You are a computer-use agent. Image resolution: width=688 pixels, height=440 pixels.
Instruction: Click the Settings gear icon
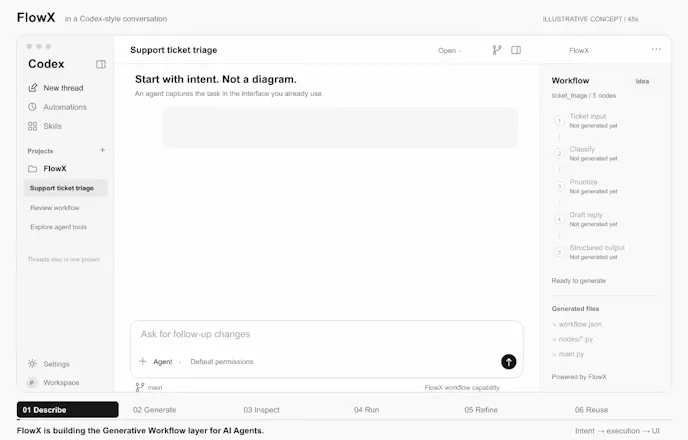click(x=32, y=364)
